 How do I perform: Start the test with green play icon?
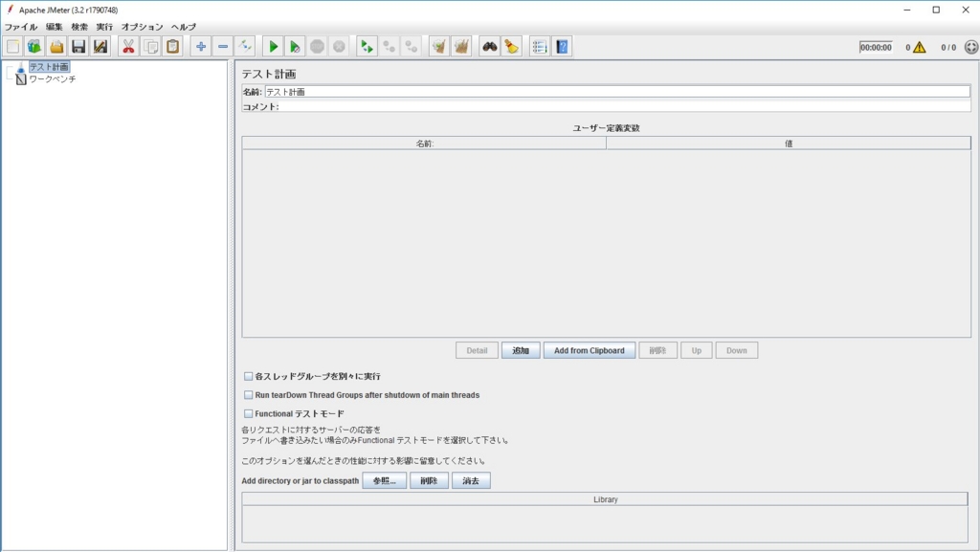(x=273, y=47)
